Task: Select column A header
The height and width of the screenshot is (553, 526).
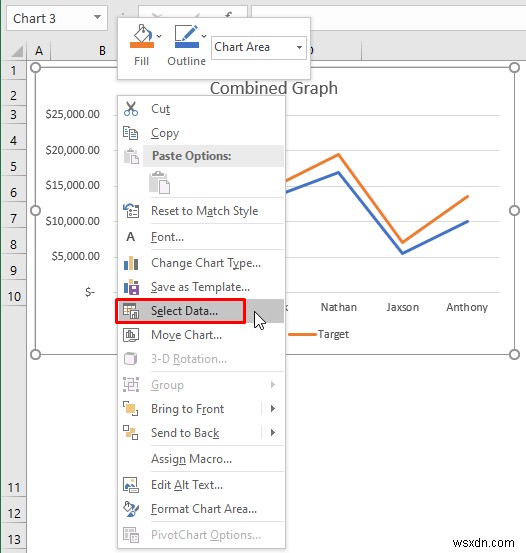Action: 39,51
